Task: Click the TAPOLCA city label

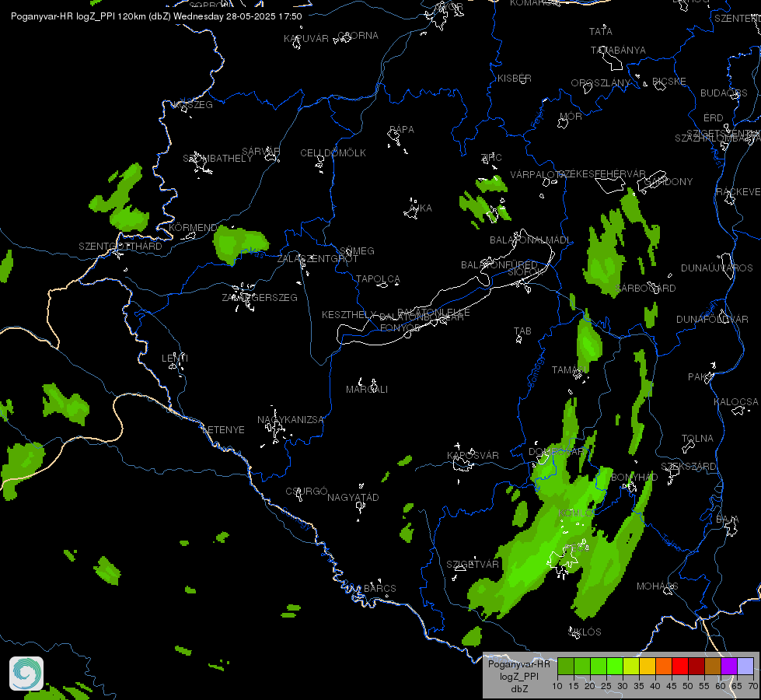Action: click(x=378, y=279)
